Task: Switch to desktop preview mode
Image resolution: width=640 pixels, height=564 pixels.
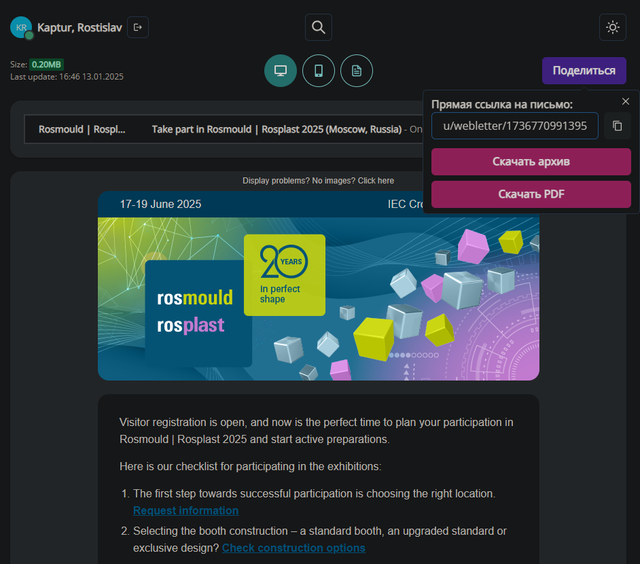Action: [280, 71]
